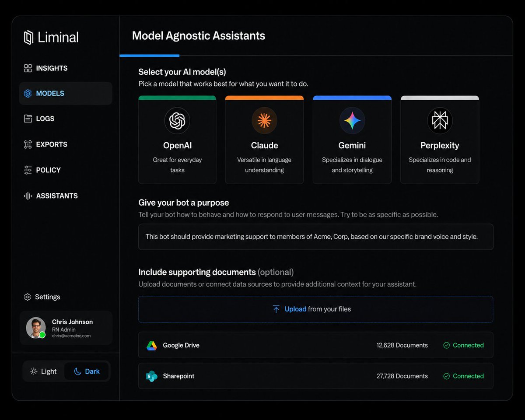The width and height of the screenshot is (525, 420).
Task: Choose the Claude model name
Action: coord(264,146)
